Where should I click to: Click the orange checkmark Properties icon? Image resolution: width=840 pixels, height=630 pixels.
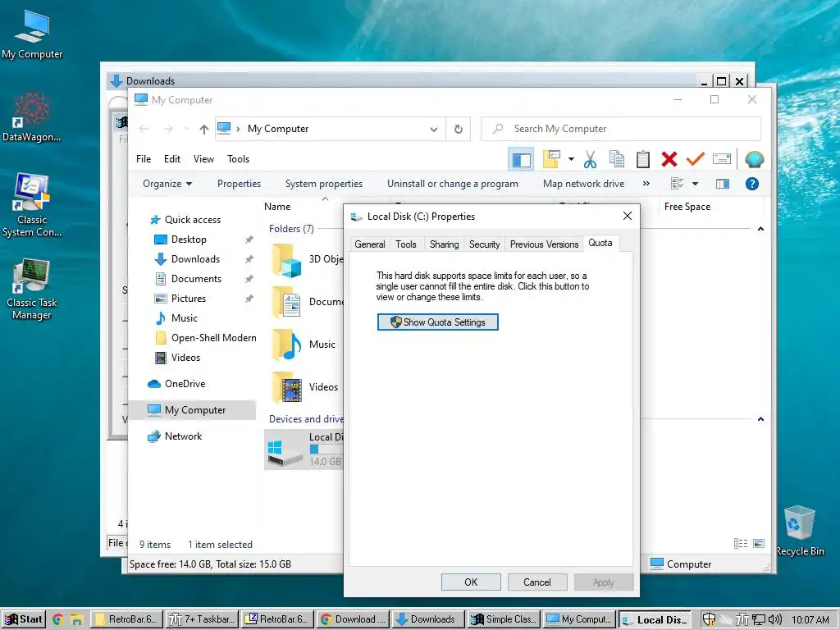click(695, 159)
